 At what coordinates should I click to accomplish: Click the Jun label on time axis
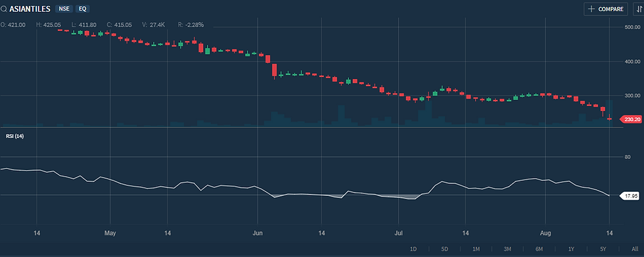click(x=257, y=233)
